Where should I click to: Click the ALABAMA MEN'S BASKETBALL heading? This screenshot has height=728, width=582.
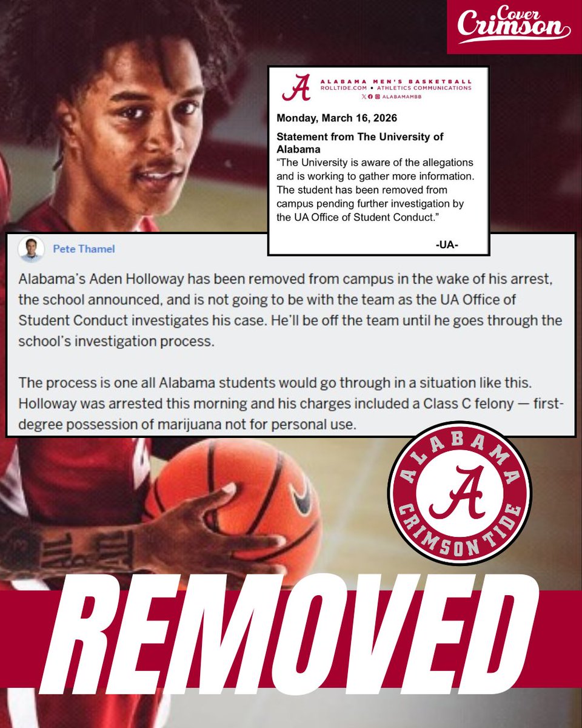coord(396,81)
